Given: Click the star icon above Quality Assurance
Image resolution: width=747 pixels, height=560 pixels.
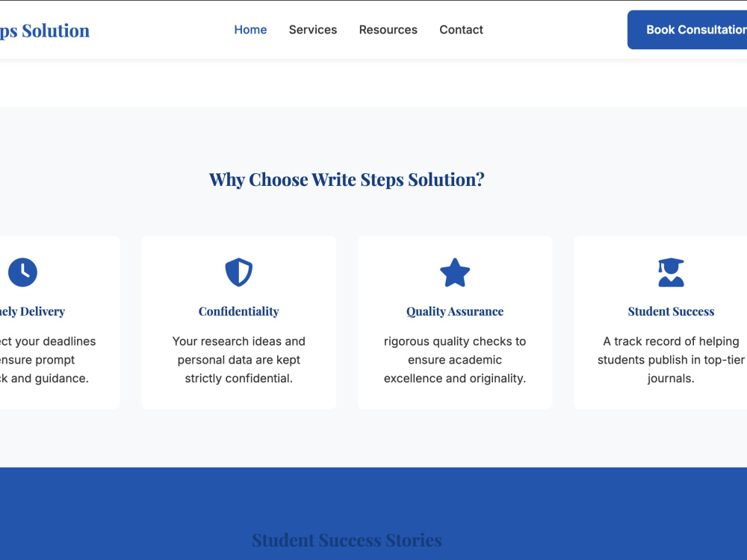Looking at the screenshot, I should [455, 273].
